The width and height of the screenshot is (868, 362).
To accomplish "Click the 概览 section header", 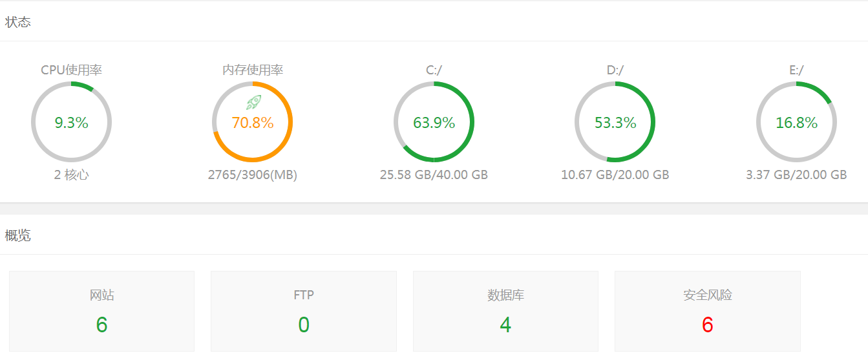I will point(18,235).
